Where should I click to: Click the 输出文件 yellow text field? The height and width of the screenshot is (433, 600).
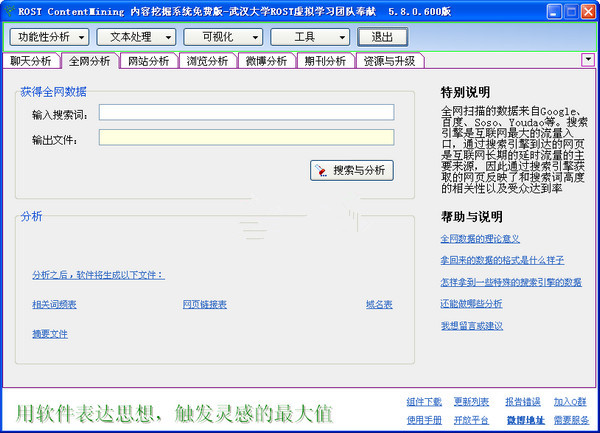point(246,137)
